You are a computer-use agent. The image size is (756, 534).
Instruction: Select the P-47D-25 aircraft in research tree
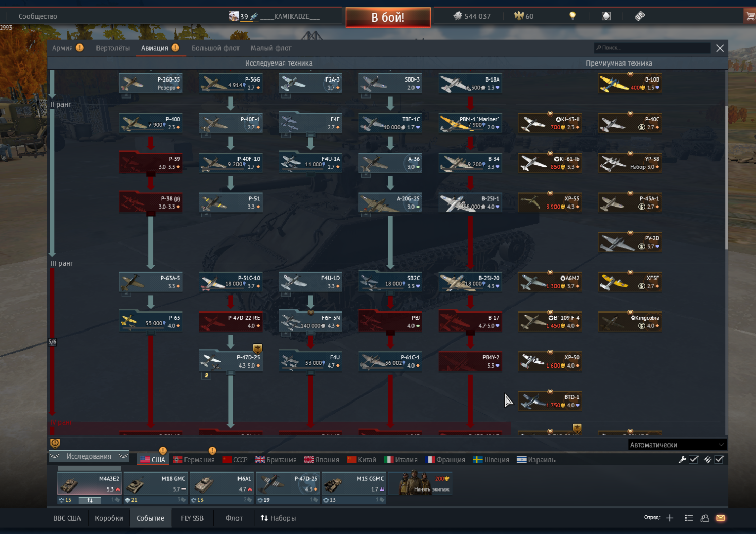230,361
